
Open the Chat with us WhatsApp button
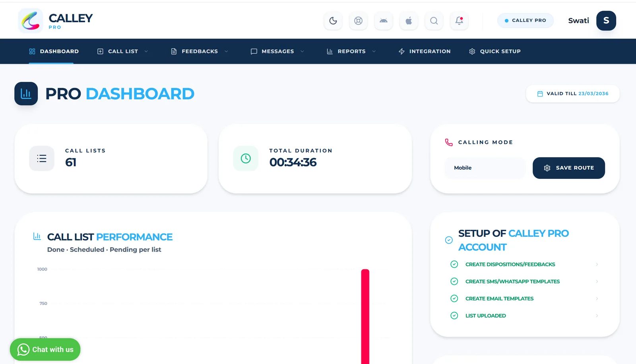point(45,349)
